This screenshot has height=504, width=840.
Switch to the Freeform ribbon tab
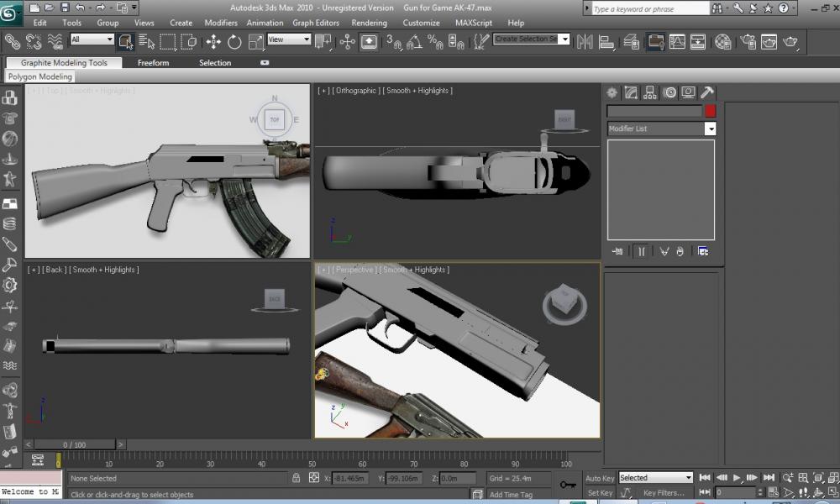tap(153, 63)
